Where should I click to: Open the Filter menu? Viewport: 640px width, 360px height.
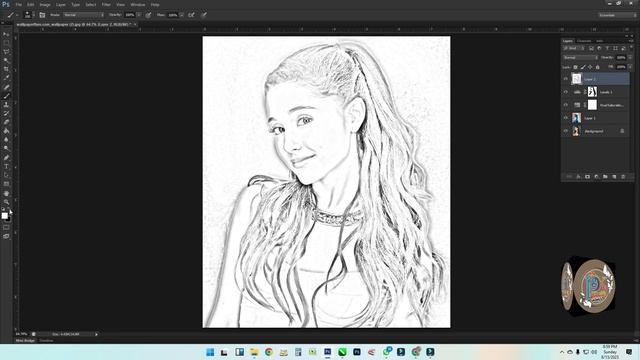point(106,4)
